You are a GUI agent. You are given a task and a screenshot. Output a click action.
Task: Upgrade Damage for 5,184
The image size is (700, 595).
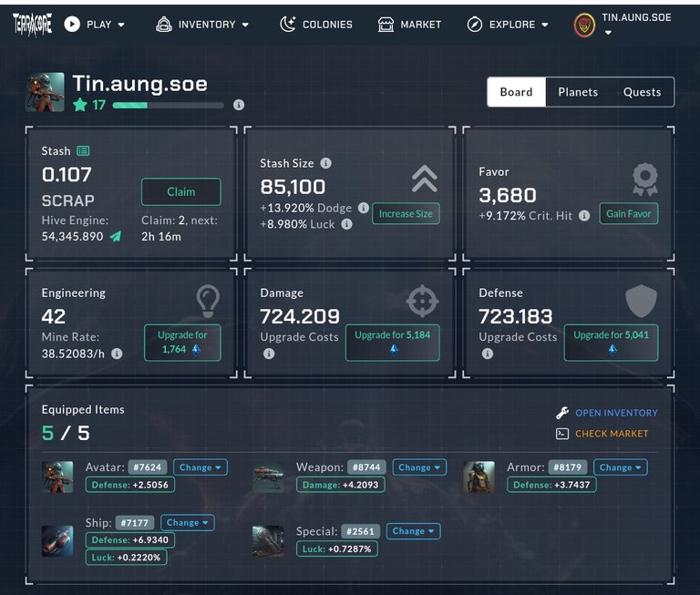pos(393,343)
